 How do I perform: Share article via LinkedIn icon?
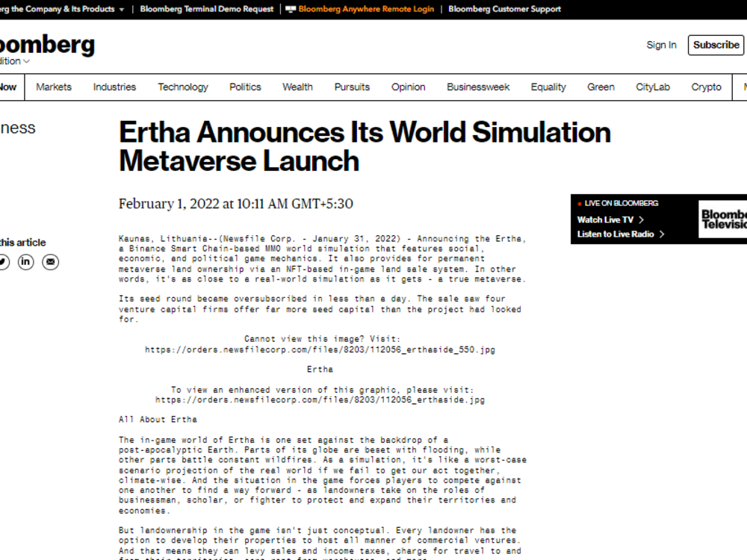25,262
